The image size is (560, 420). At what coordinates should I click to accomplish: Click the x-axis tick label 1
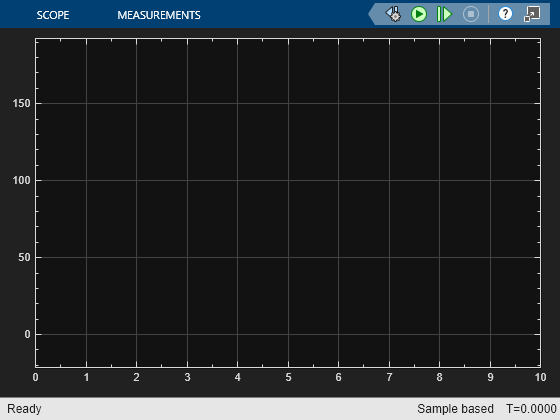[x=86, y=378]
